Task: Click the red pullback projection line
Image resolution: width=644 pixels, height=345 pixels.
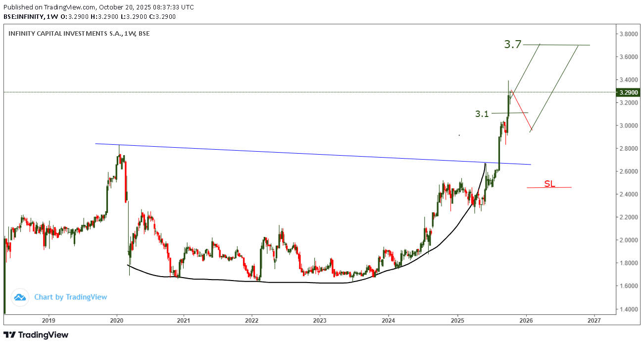Action: tap(521, 112)
